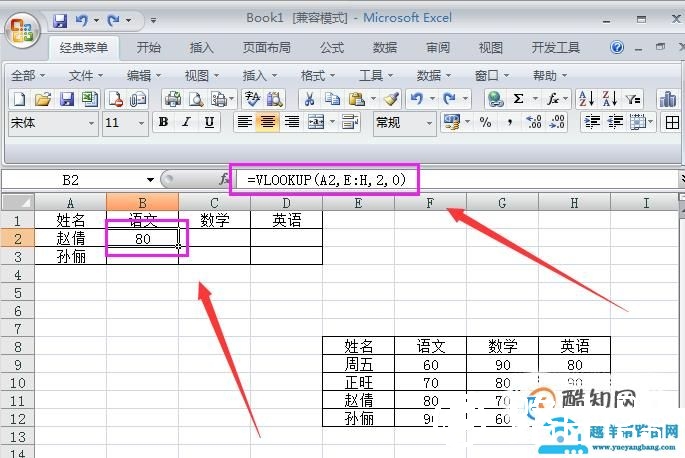685x458 pixels.
Task: Apply percent style
Action: coord(485,122)
